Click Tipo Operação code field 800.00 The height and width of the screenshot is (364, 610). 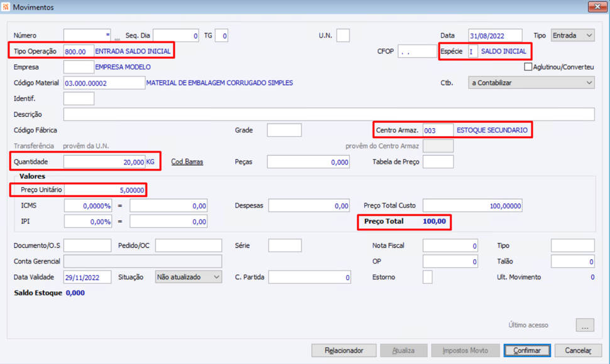tap(79, 51)
